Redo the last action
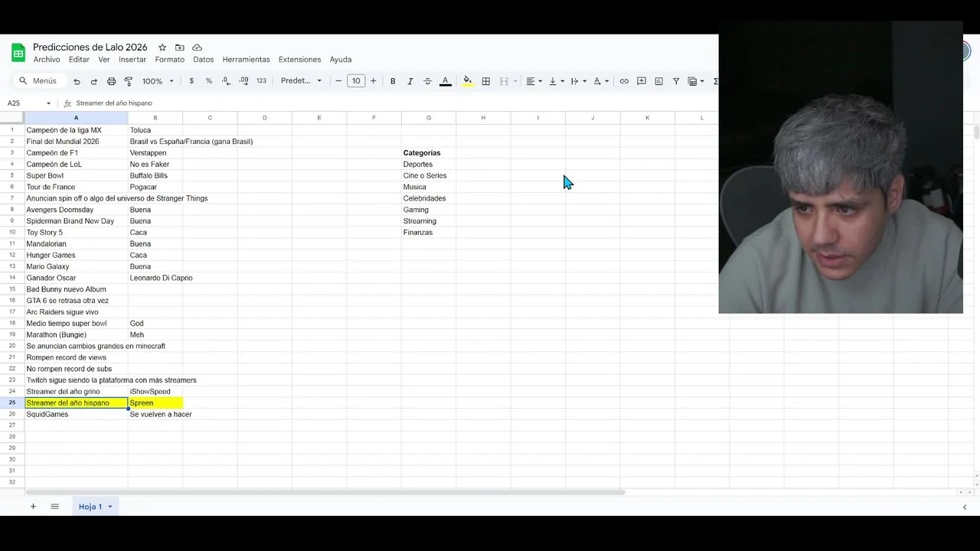Image resolution: width=980 pixels, height=551 pixels. click(x=93, y=81)
